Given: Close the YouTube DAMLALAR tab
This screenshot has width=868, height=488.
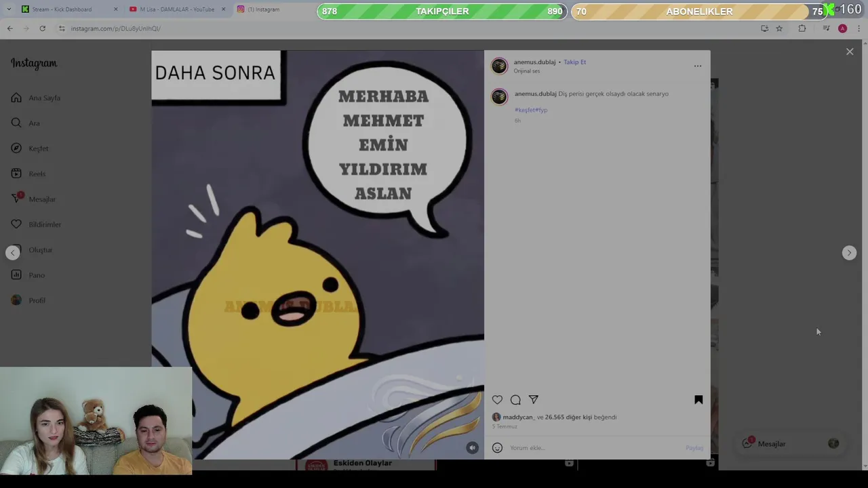Looking at the screenshot, I should pyautogui.click(x=223, y=9).
